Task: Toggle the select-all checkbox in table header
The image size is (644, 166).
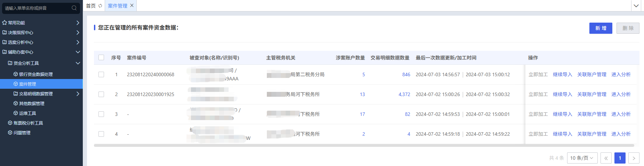Action: click(101, 57)
